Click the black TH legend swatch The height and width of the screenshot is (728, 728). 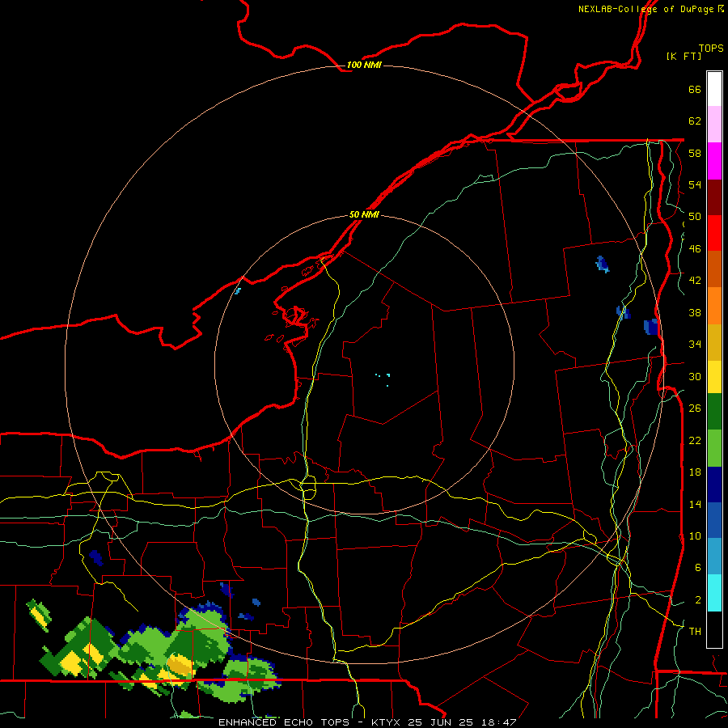714,629
